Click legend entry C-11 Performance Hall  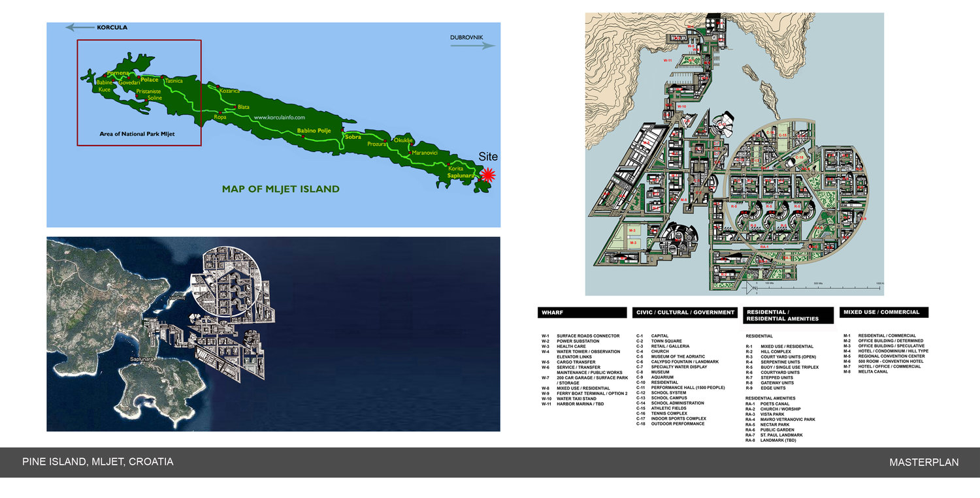coord(681,388)
